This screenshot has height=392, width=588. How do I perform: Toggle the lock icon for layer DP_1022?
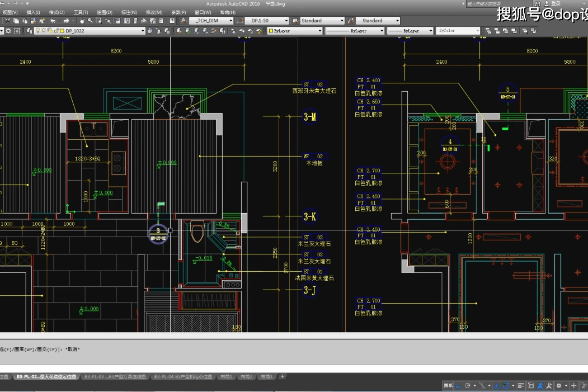click(x=57, y=31)
